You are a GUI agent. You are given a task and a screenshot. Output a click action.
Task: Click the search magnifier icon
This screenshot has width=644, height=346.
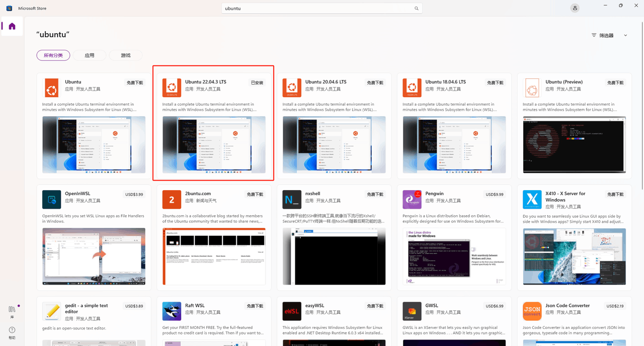416,9
